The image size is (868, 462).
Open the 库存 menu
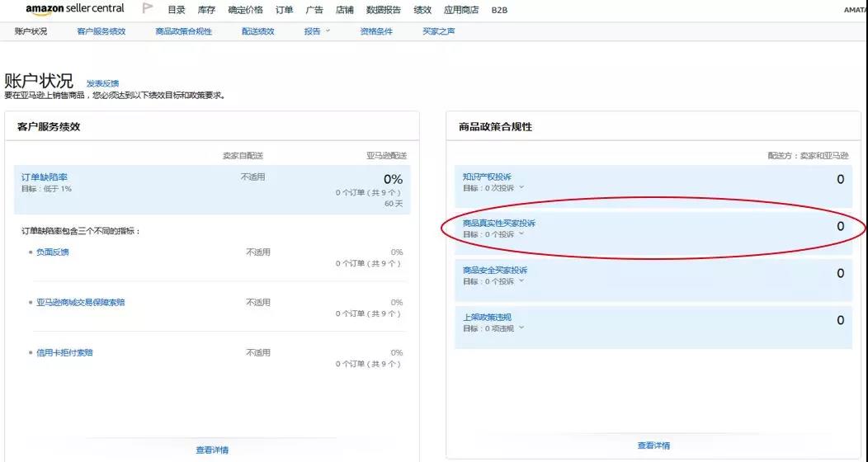206,10
